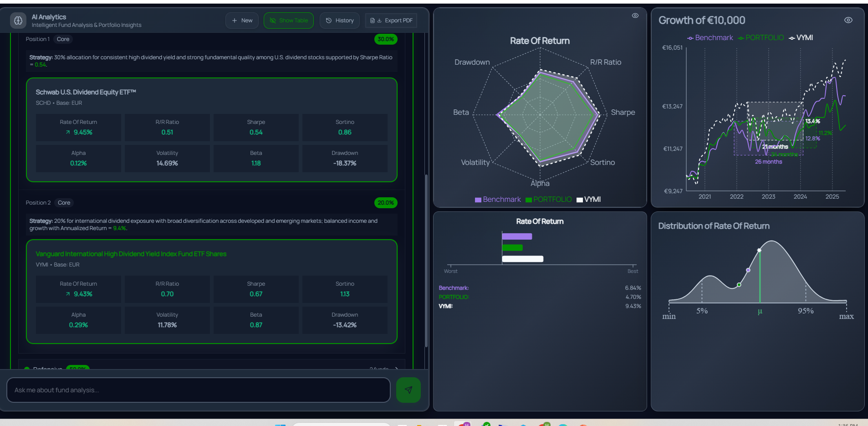Select the SCHD Alpha tile showing 0.12%
The height and width of the screenshot is (426, 868).
(x=78, y=159)
